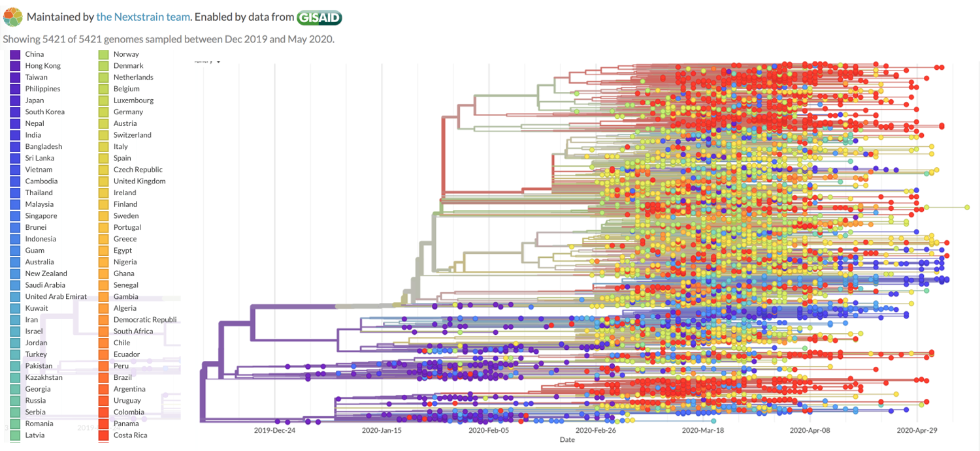The width and height of the screenshot is (980, 451).
Task: Click the China legend color swatch
Action: tap(16, 54)
